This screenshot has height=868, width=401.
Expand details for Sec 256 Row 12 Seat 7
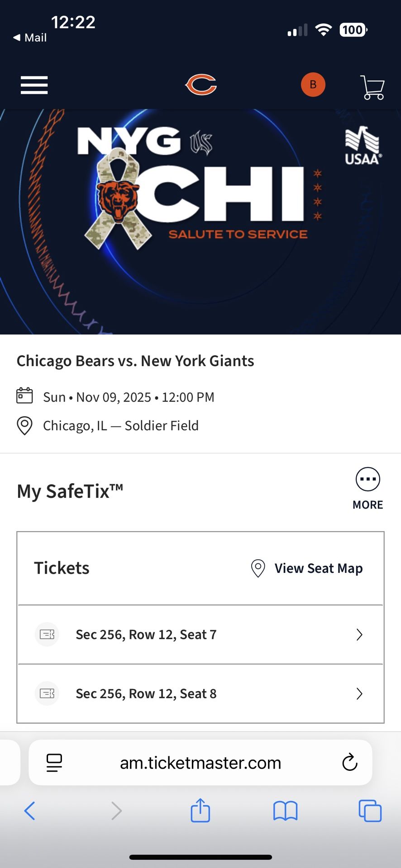click(x=359, y=634)
